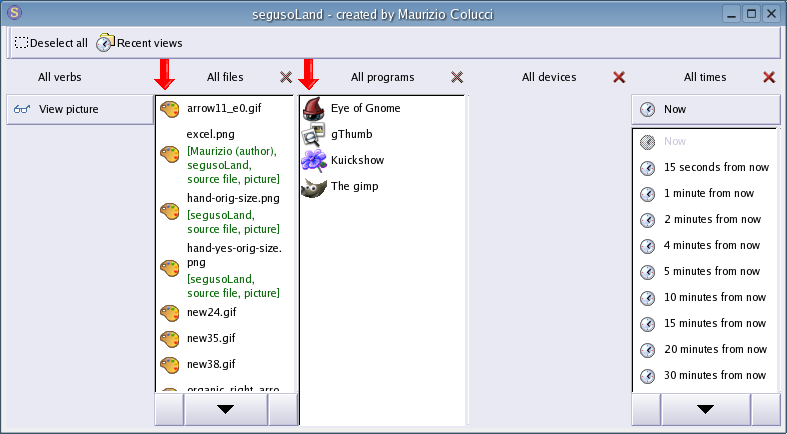Click the All verbs column header
The width and height of the screenshot is (787, 434).
pos(60,77)
